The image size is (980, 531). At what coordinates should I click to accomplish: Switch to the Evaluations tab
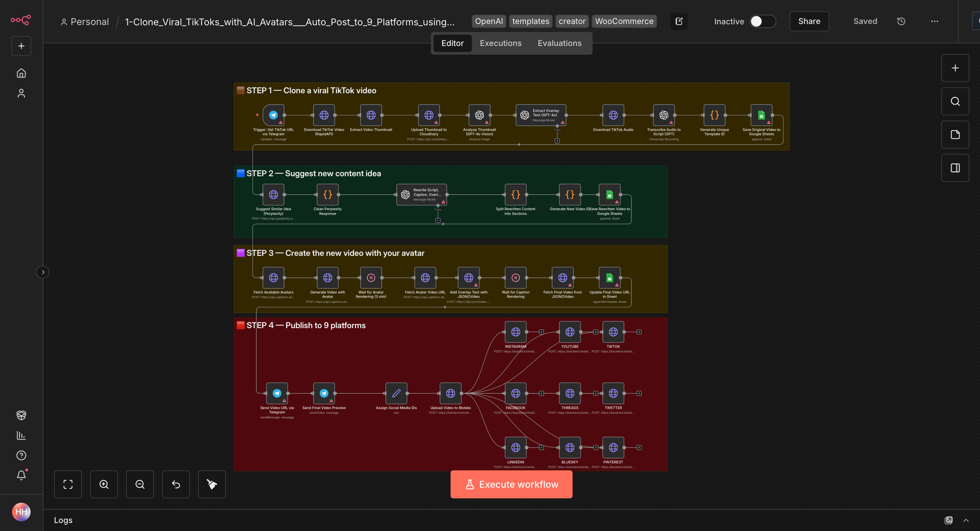(559, 43)
